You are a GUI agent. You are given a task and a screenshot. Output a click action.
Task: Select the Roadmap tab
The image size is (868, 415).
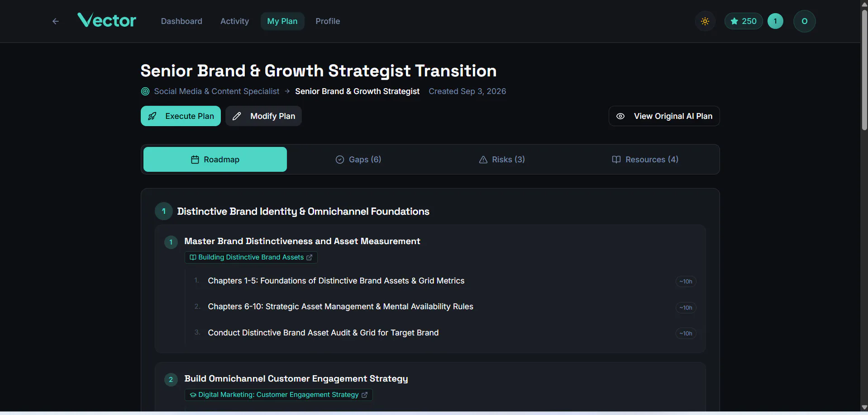215,160
